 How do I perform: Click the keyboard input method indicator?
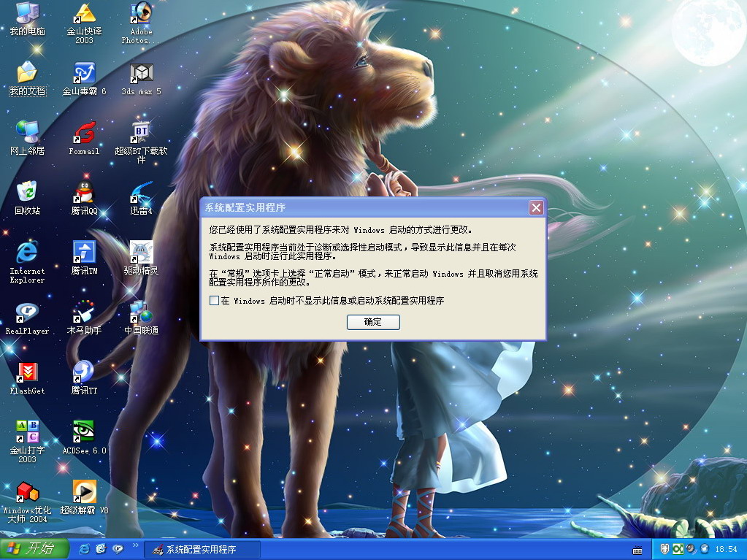tap(637, 551)
